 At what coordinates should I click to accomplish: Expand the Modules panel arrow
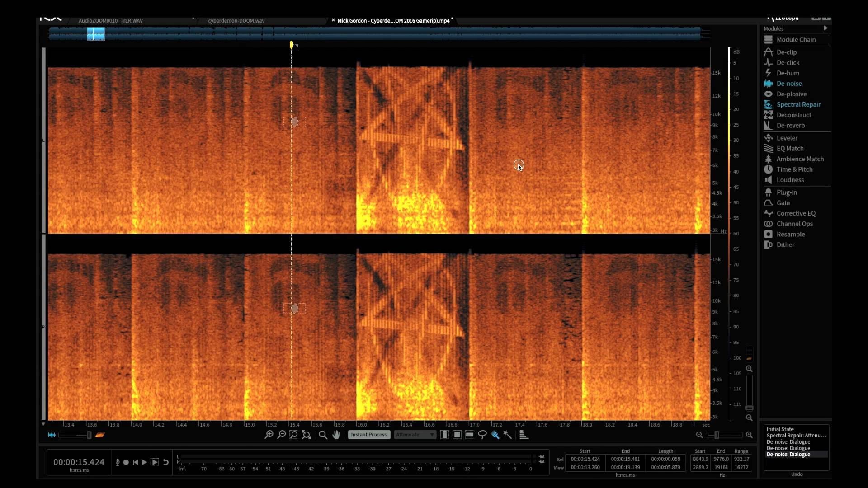[826, 28]
